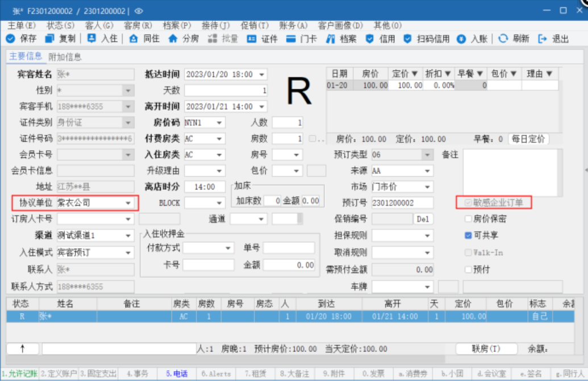Click the 信用 credit shield icon
The height and width of the screenshot is (381, 588).
370,39
